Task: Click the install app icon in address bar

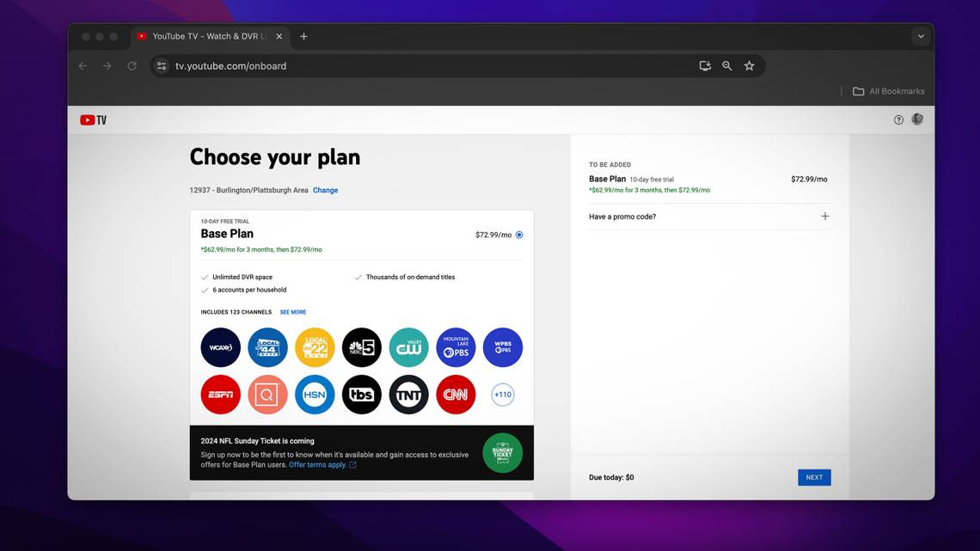Action: coord(705,65)
